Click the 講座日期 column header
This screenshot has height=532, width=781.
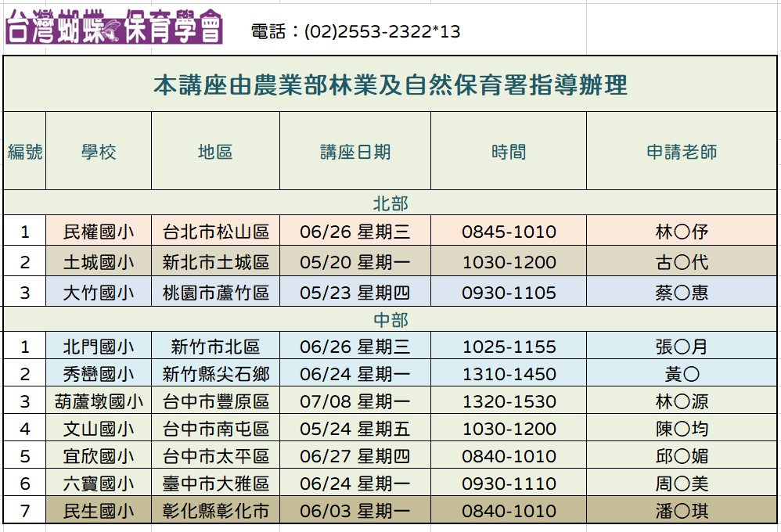click(x=355, y=152)
